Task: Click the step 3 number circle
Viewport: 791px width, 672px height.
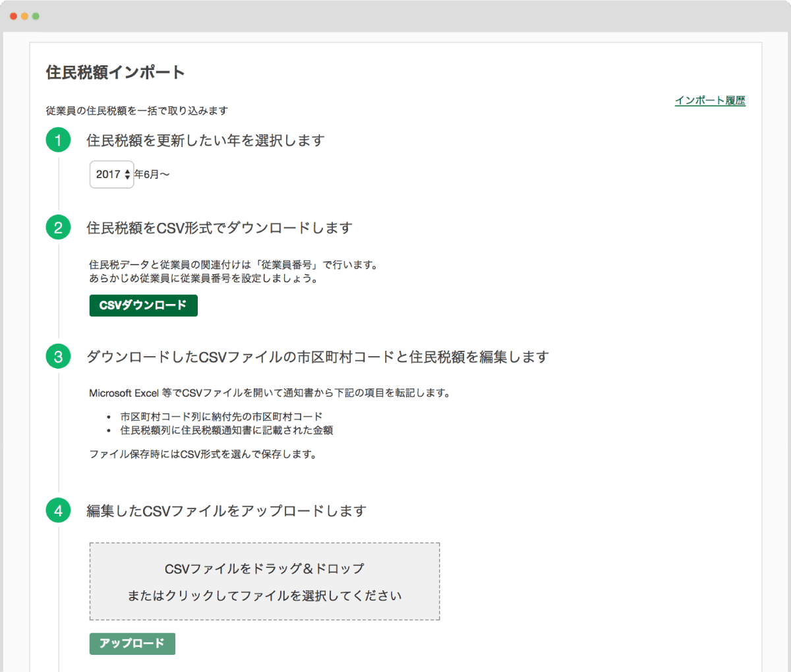Action: 58,357
